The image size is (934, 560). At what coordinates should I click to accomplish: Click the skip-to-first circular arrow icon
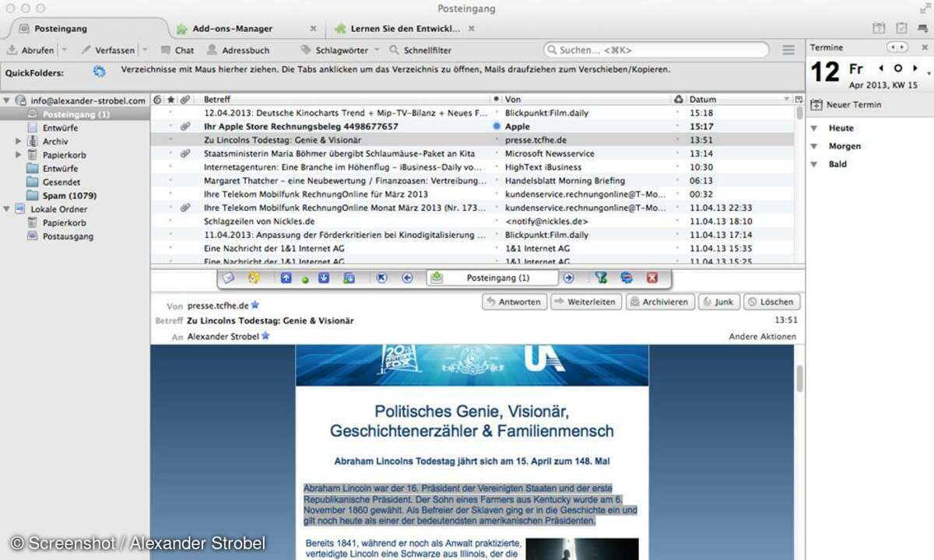click(x=381, y=278)
